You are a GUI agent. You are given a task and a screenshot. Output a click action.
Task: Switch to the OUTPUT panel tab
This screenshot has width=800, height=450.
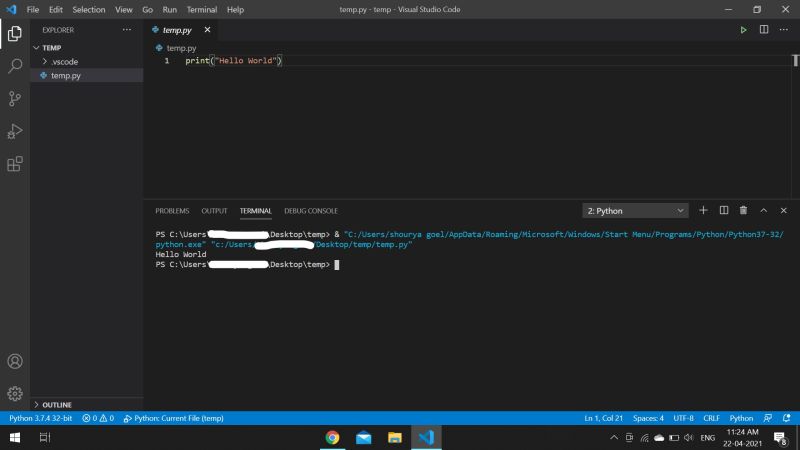click(214, 211)
